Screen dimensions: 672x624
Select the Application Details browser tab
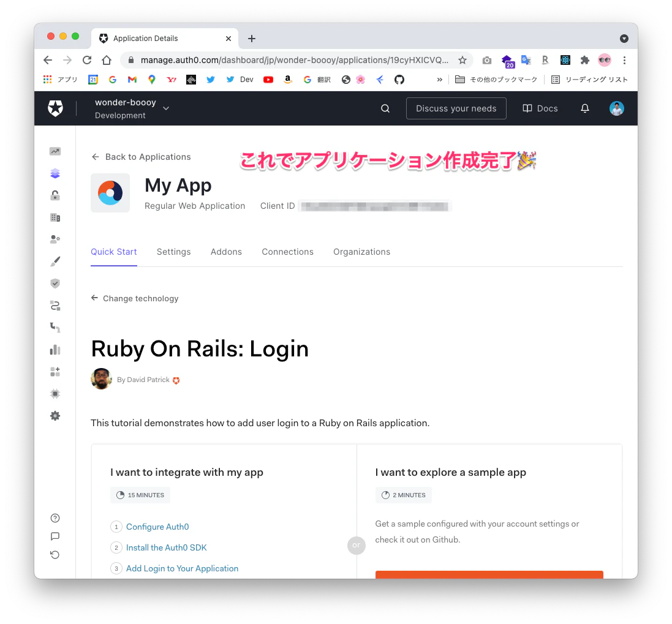(165, 39)
